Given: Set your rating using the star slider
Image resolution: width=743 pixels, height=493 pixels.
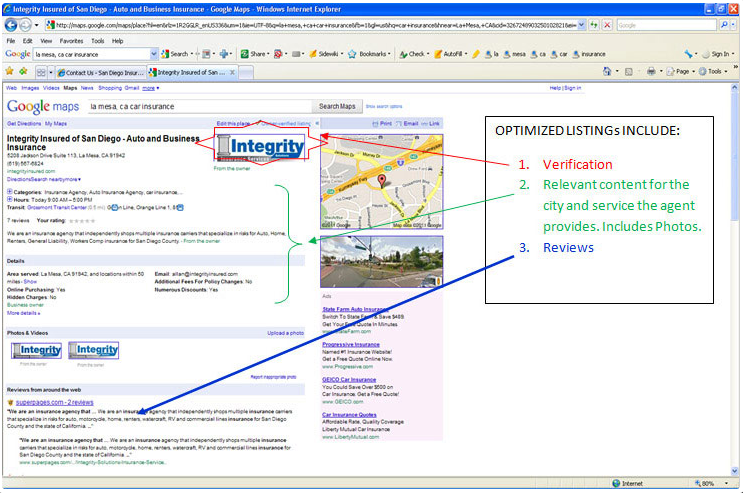Looking at the screenshot, I should pos(82,221).
